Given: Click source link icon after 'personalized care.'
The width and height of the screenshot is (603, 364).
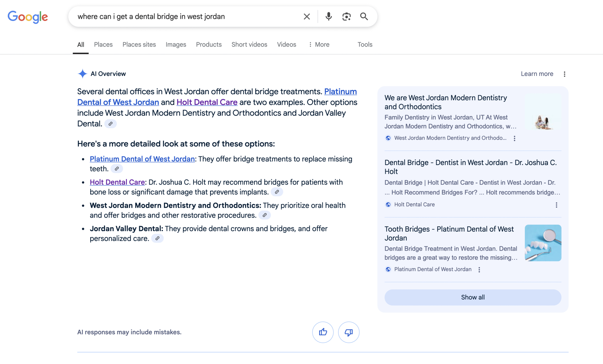Looking at the screenshot, I should [x=157, y=239].
